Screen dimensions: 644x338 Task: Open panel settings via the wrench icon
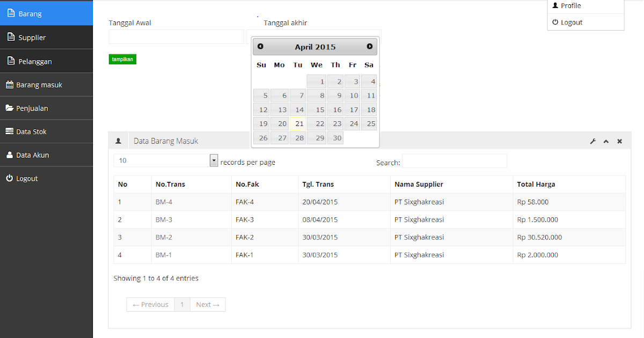[x=592, y=141]
